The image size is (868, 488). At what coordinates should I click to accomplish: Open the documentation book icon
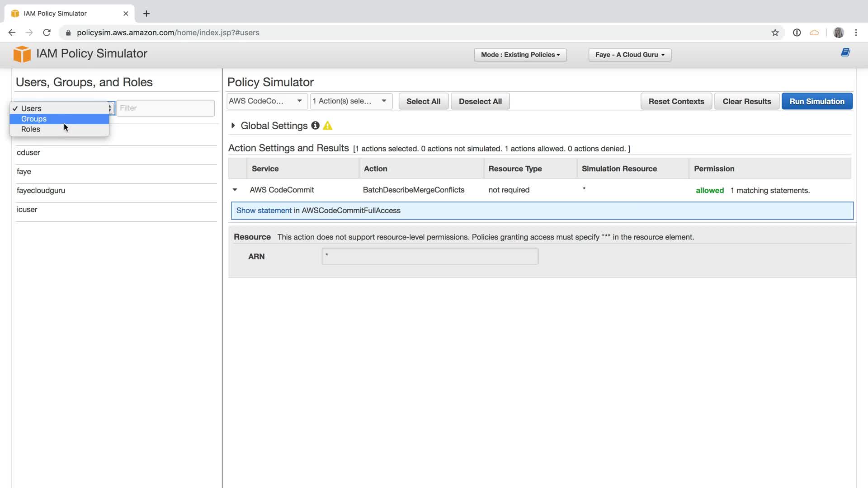point(845,52)
